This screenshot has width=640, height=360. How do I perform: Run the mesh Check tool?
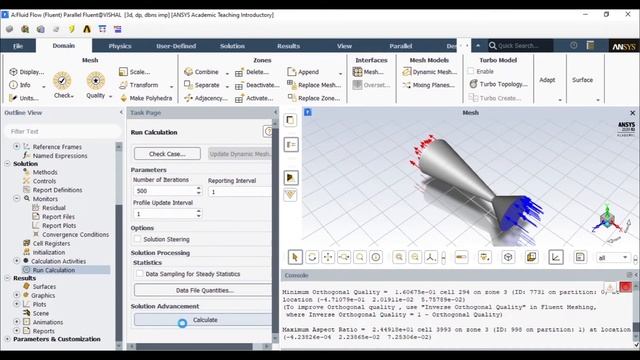62,84
